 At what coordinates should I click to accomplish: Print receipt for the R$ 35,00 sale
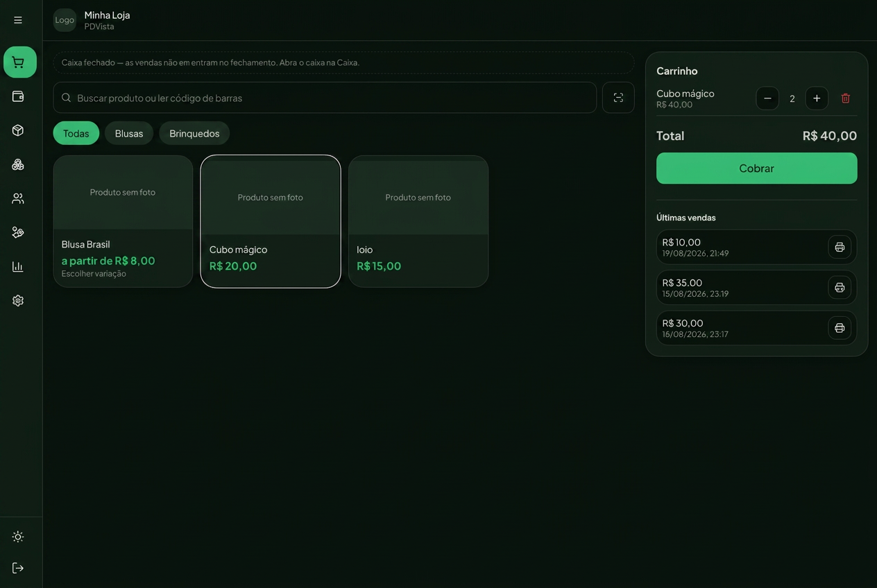click(x=840, y=287)
